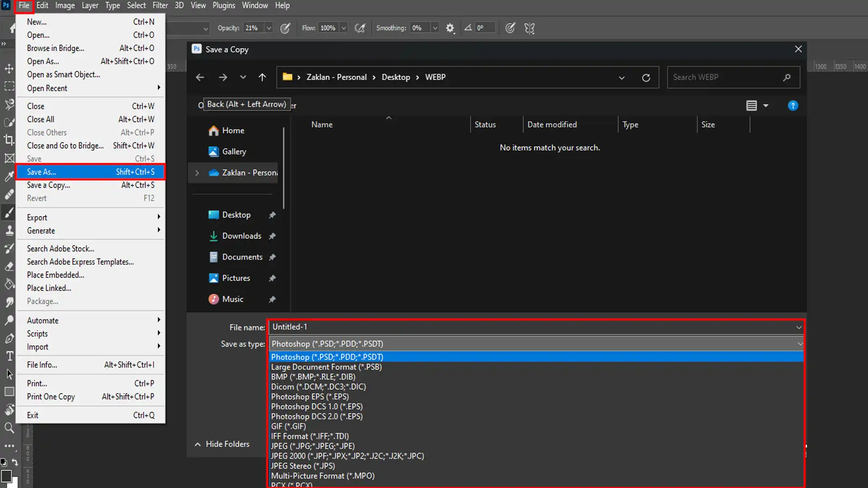Open Pictures in navigation pane

click(236, 278)
